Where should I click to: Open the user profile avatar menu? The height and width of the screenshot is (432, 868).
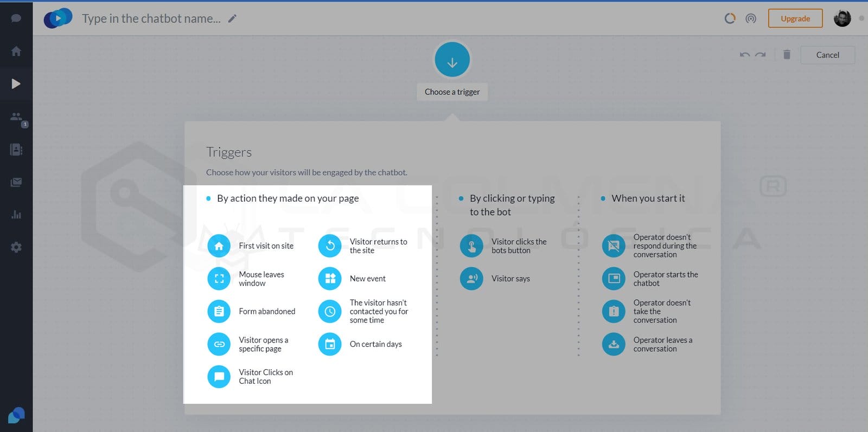842,18
